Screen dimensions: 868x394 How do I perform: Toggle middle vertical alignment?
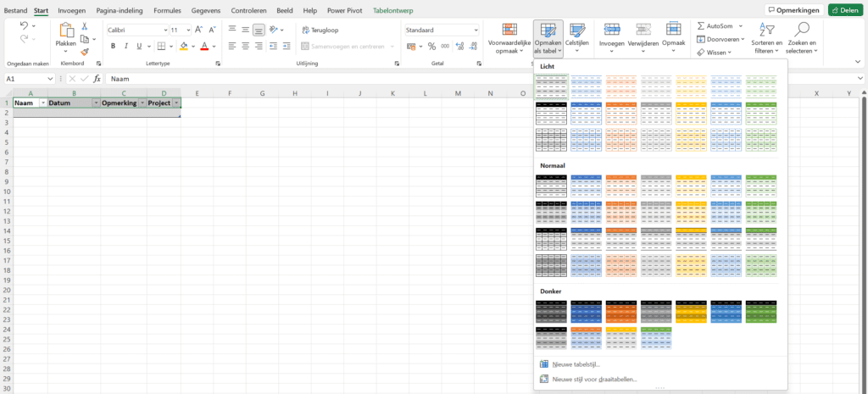tap(245, 30)
